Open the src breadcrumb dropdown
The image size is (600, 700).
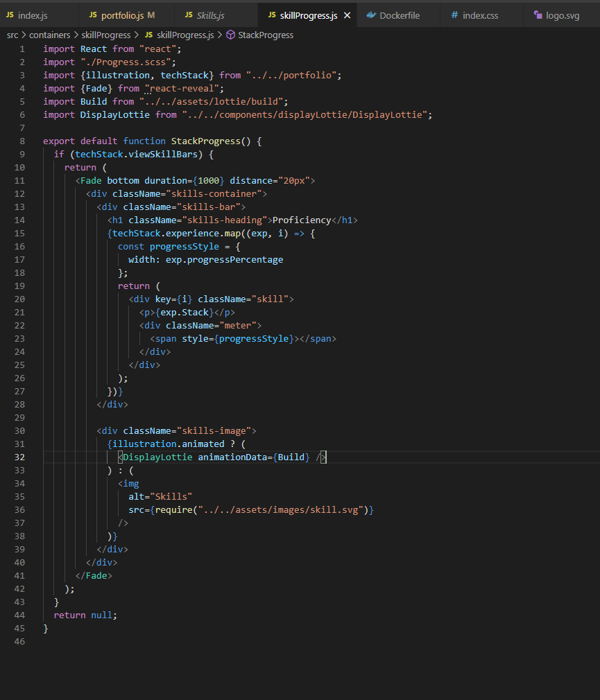11,35
